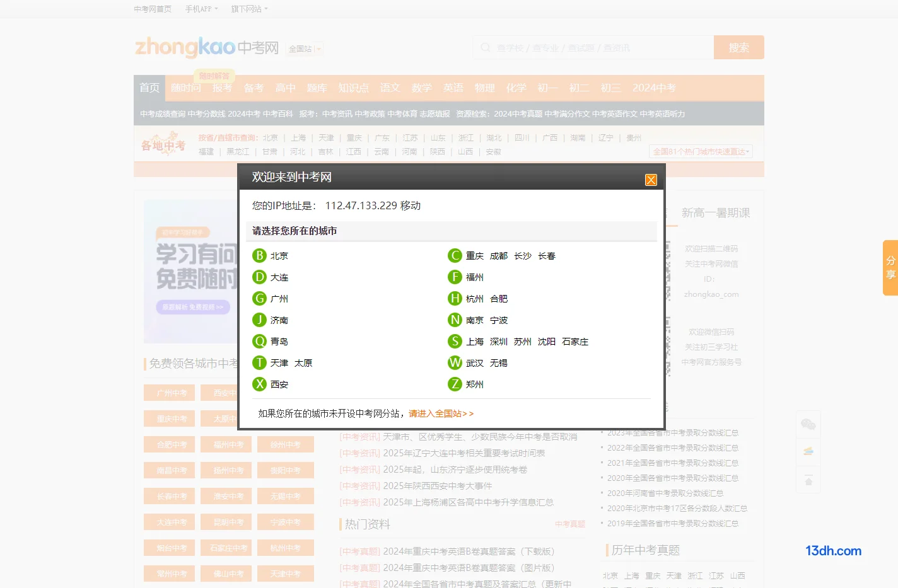Choose 石家庄 in city dialog
The width and height of the screenshot is (898, 588).
coord(575,342)
